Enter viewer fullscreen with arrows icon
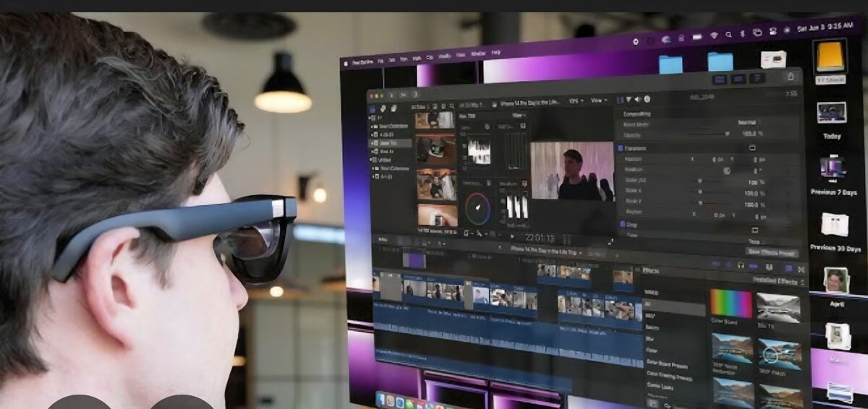The width and height of the screenshot is (868, 409). tap(610, 243)
